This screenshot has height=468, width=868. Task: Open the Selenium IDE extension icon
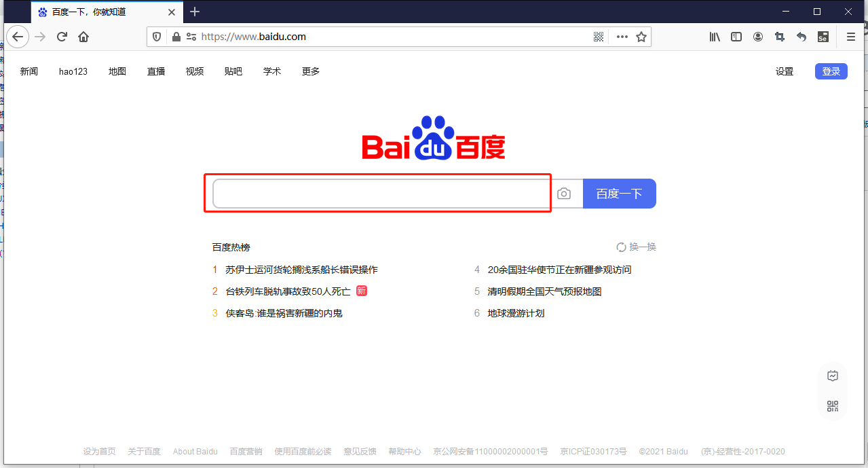point(823,37)
